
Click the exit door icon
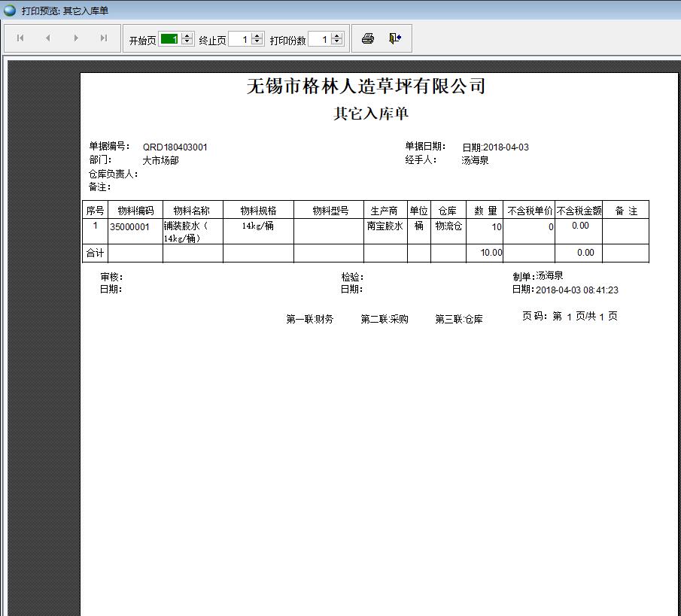click(x=395, y=38)
